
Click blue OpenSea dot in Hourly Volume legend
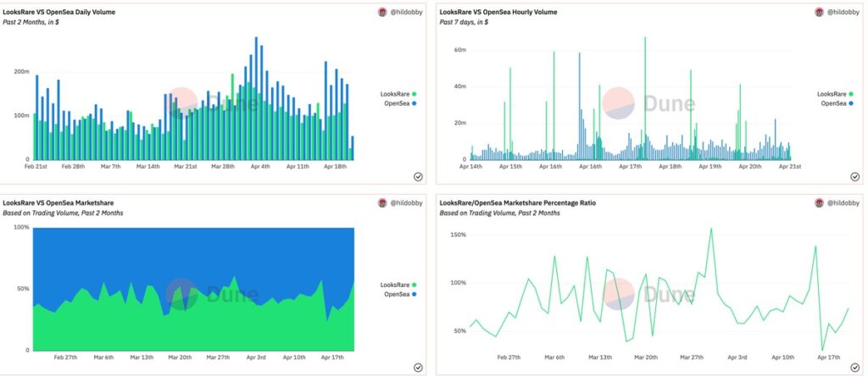(850, 103)
